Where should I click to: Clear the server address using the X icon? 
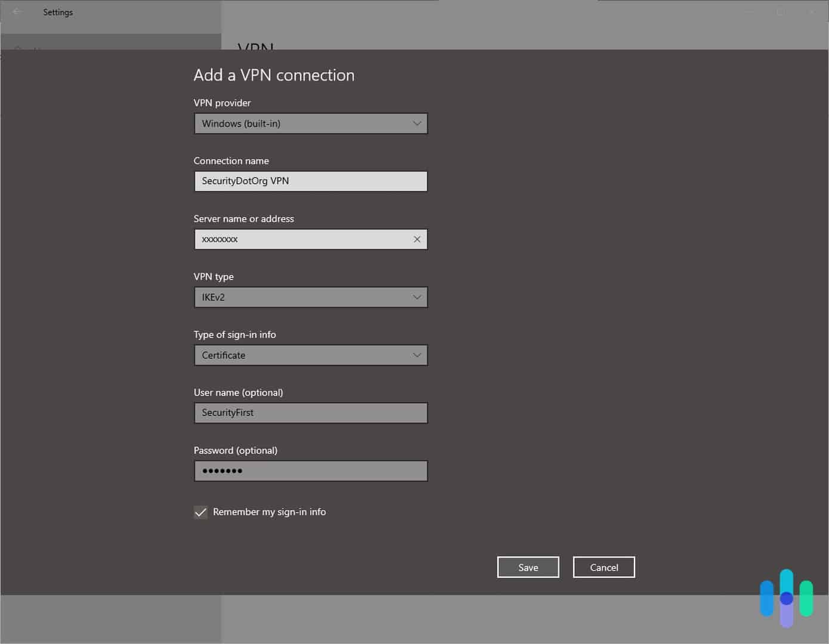coord(417,239)
